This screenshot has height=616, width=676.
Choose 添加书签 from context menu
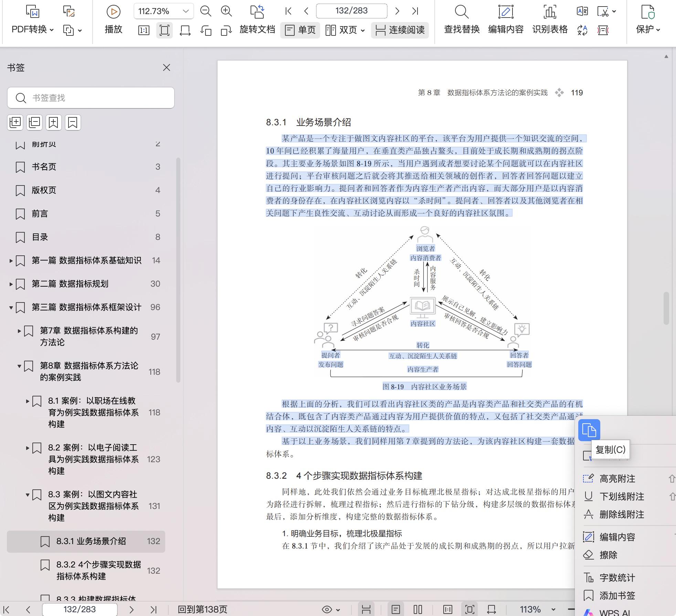click(617, 596)
